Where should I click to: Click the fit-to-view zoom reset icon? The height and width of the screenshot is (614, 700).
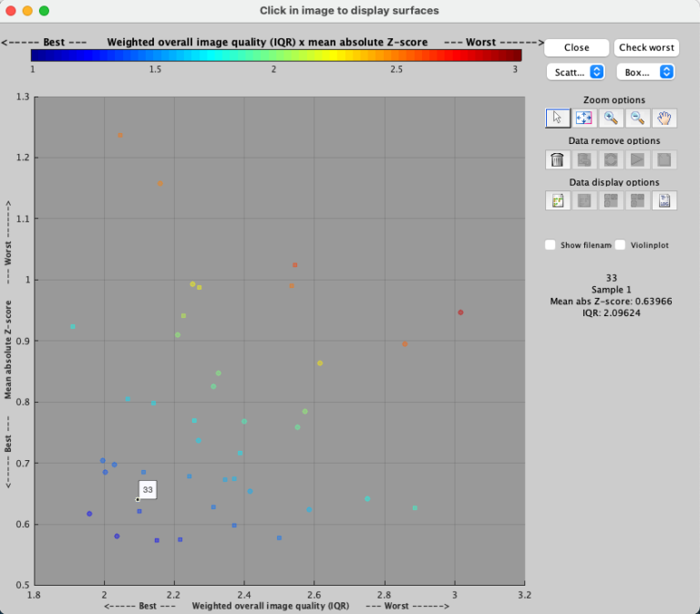pyautogui.click(x=584, y=118)
